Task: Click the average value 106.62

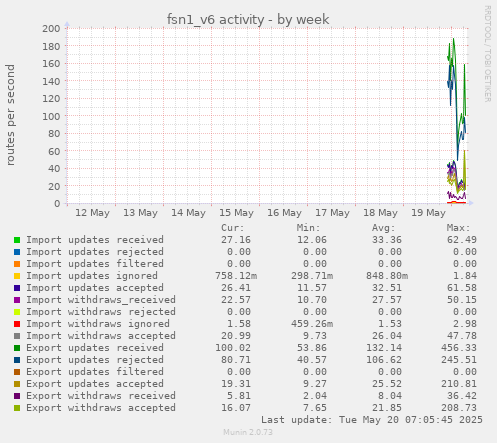Action: coord(384,360)
